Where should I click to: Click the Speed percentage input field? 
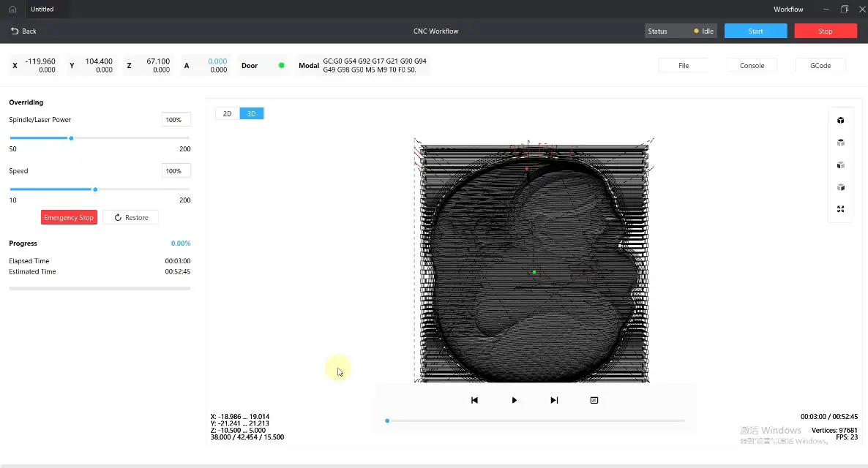[176, 170]
